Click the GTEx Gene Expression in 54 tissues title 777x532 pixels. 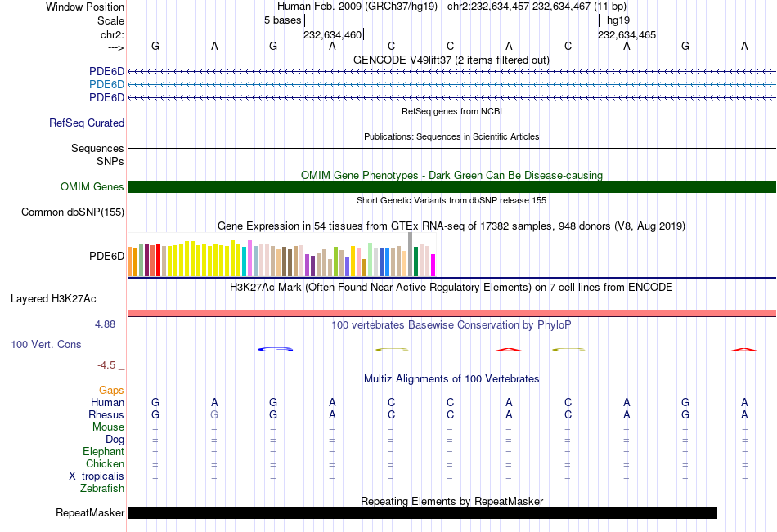tap(451, 226)
